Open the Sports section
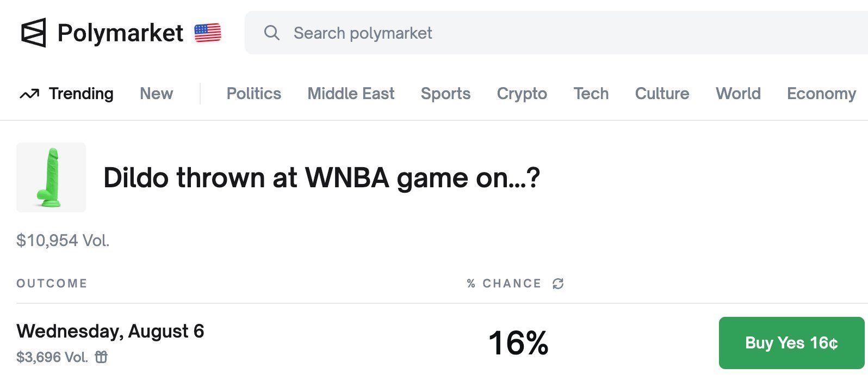Screen dimensions: 868x380 (445, 93)
